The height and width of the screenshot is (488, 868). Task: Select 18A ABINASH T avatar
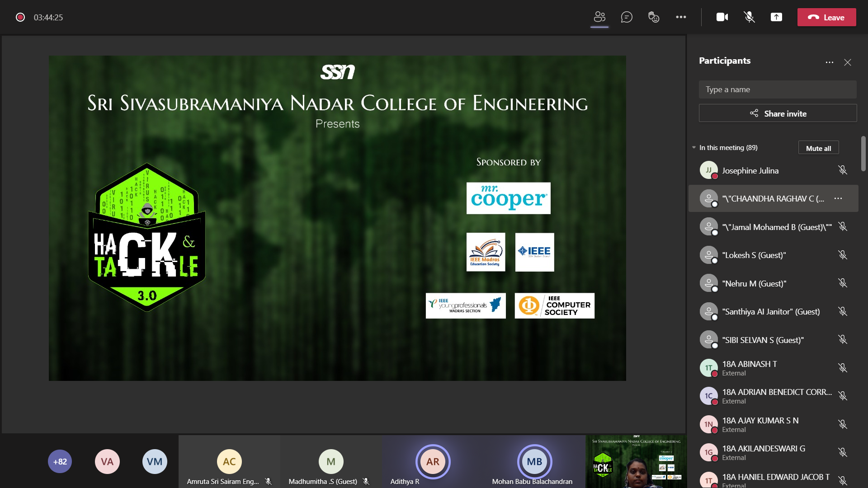pos(709,368)
